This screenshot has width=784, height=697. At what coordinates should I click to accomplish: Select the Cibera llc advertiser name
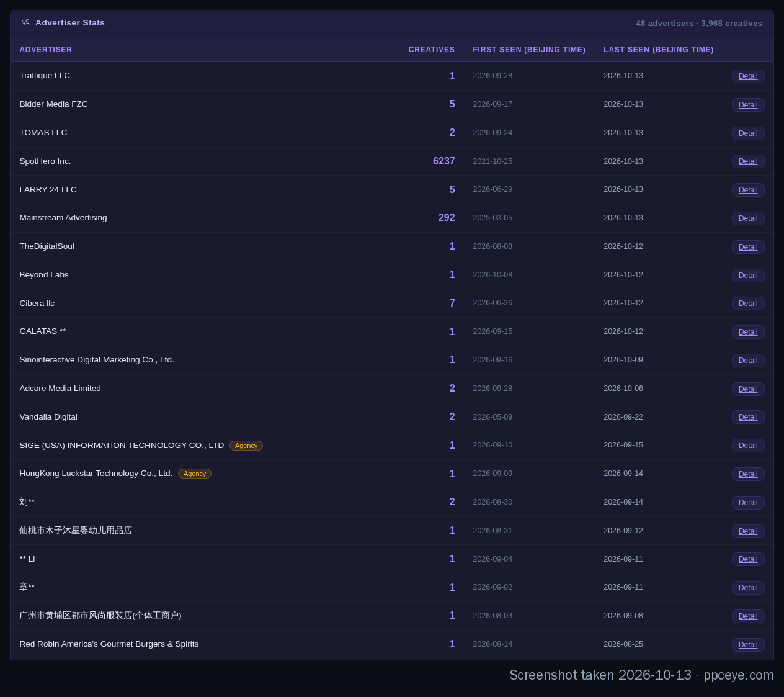(x=37, y=304)
